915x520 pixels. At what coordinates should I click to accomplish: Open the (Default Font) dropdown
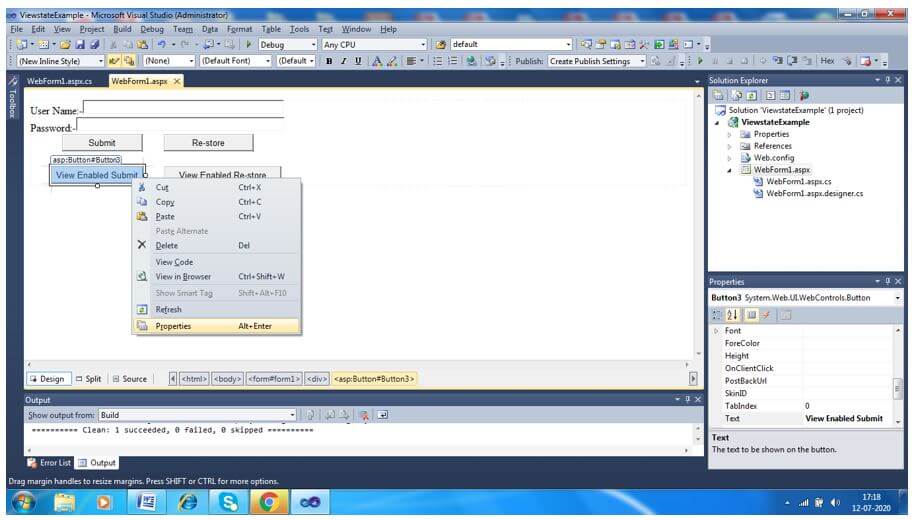click(x=268, y=61)
